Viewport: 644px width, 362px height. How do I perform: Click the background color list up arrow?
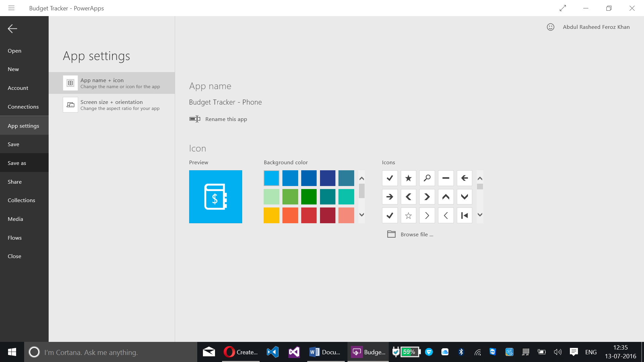point(362,178)
